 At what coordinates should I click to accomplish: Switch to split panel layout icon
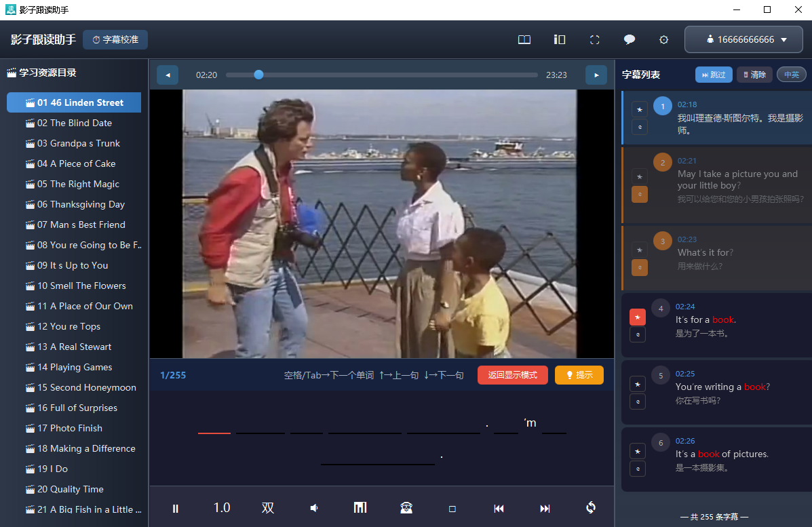[x=559, y=40]
